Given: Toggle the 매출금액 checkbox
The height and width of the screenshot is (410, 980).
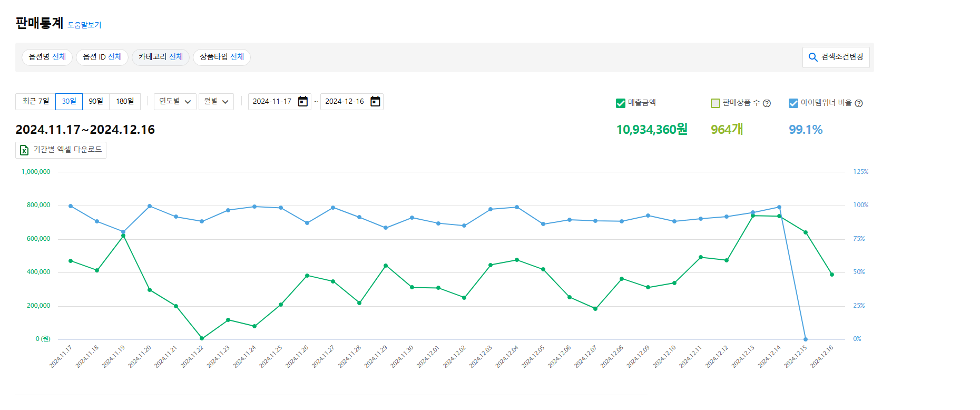Looking at the screenshot, I should point(621,103).
